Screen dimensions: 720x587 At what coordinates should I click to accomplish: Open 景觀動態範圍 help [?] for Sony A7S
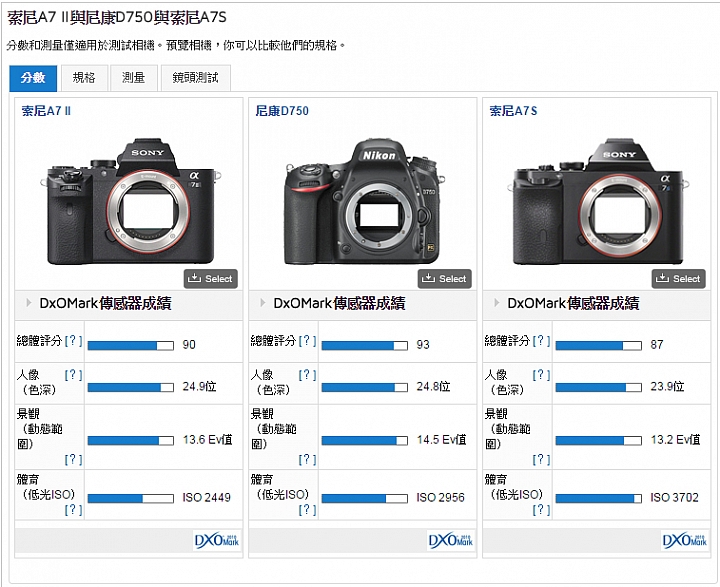[541, 459]
